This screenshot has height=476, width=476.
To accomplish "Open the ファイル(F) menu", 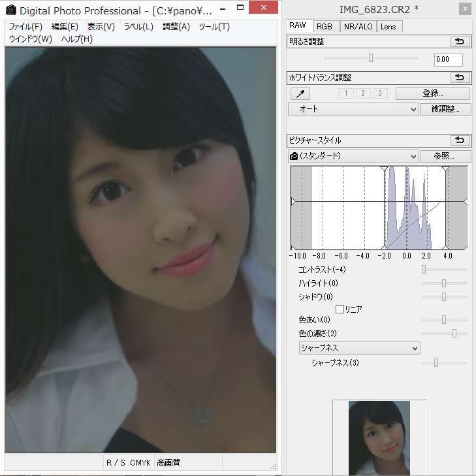I will 25,27.
